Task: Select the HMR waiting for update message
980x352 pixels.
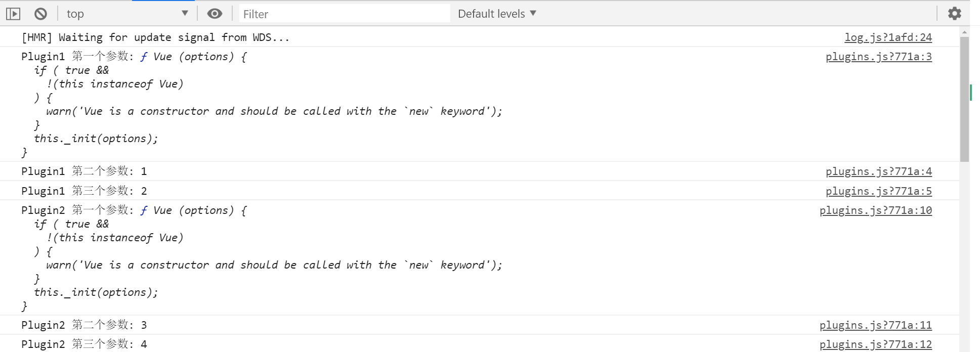Action: coord(155,37)
